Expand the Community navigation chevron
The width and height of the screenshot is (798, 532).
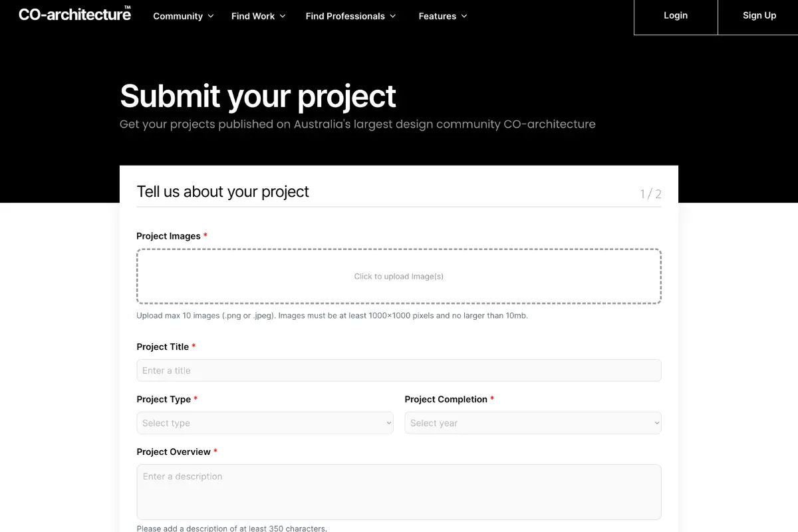point(211,16)
